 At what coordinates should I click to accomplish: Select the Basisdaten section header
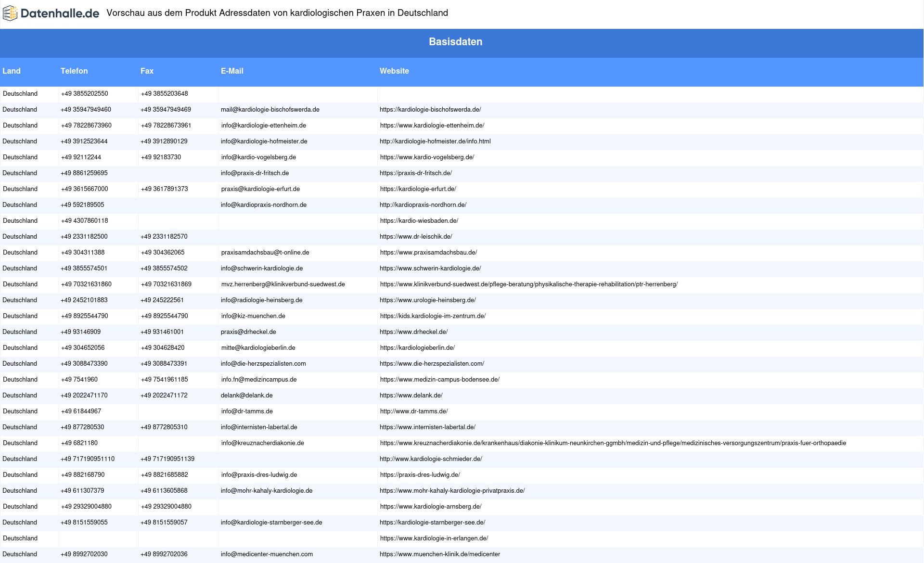(456, 42)
